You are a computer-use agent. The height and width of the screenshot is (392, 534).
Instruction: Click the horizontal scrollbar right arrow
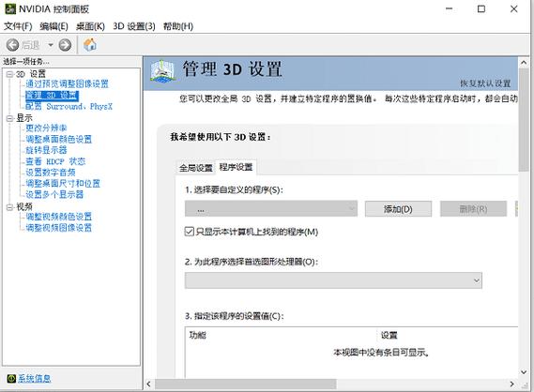511,384
